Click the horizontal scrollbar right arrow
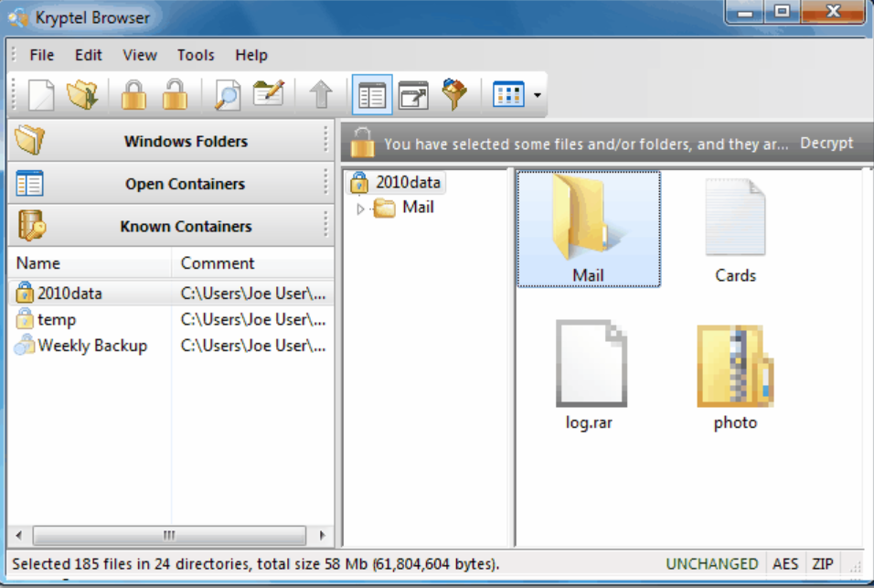Image resolution: width=874 pixels, height=588 pixels. click(x=322, y=536)
